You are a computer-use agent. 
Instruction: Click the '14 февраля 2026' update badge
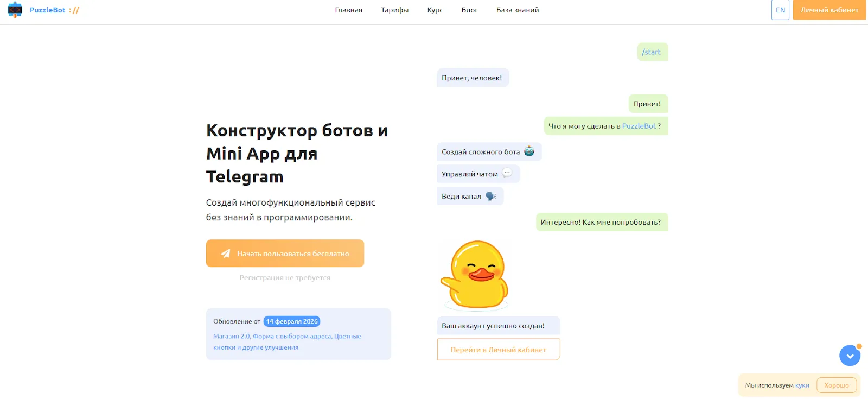292,321
